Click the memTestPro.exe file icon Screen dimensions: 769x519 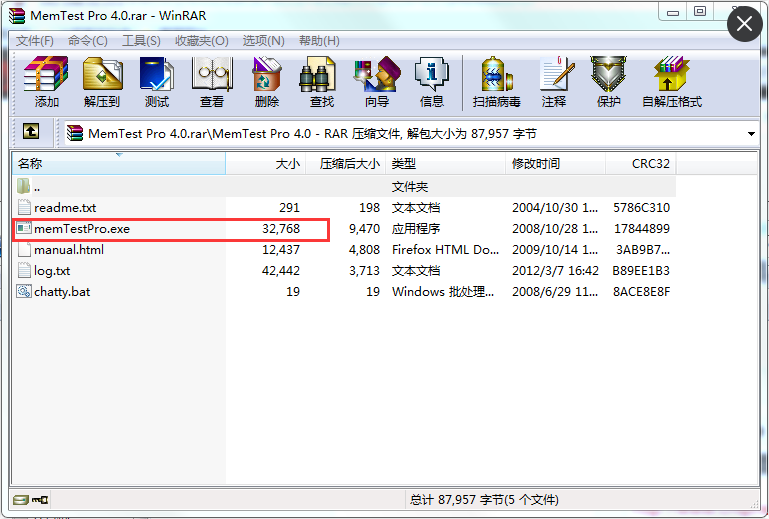[x=24, y=229]
